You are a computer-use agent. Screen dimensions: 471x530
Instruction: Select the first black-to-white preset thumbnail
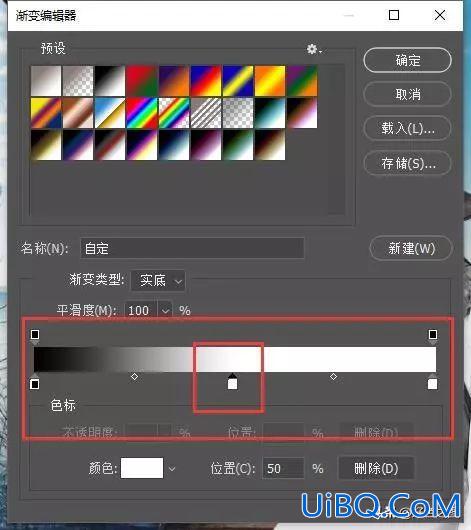(x=46, y=81)
